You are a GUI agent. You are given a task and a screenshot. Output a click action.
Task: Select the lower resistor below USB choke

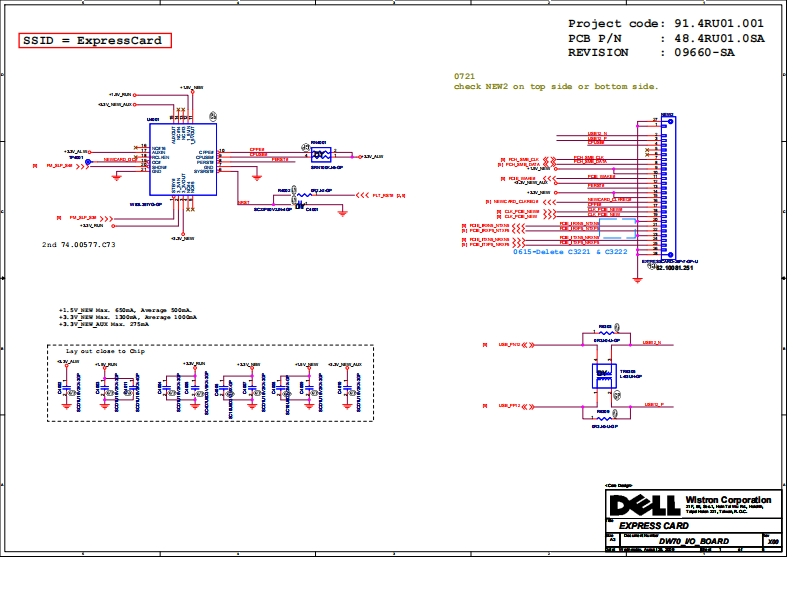coord(605,417)
